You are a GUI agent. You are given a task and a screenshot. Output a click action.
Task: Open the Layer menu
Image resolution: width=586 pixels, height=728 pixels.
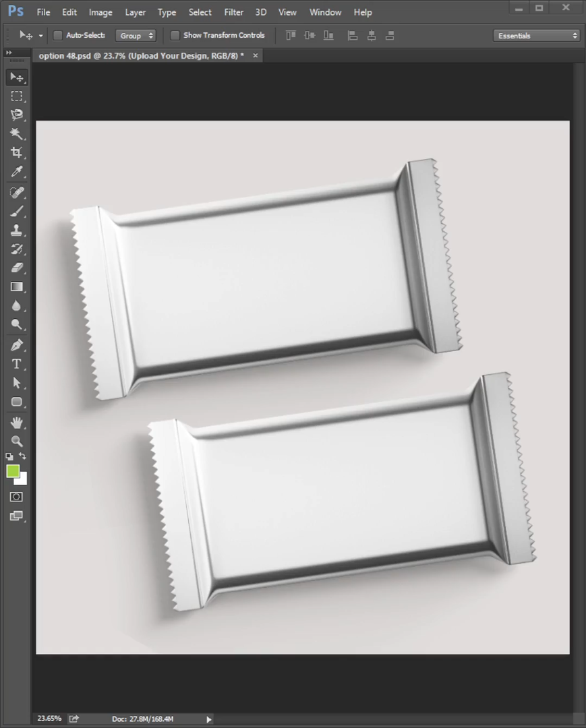click(135, 12)
